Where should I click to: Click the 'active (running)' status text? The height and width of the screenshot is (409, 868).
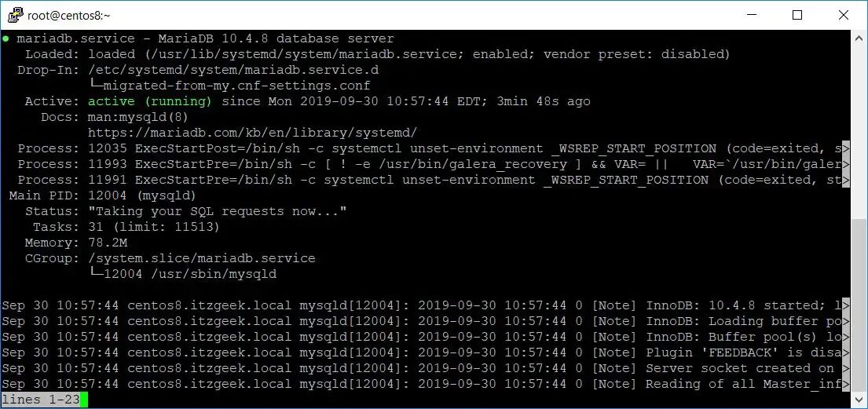click(149, 101)
